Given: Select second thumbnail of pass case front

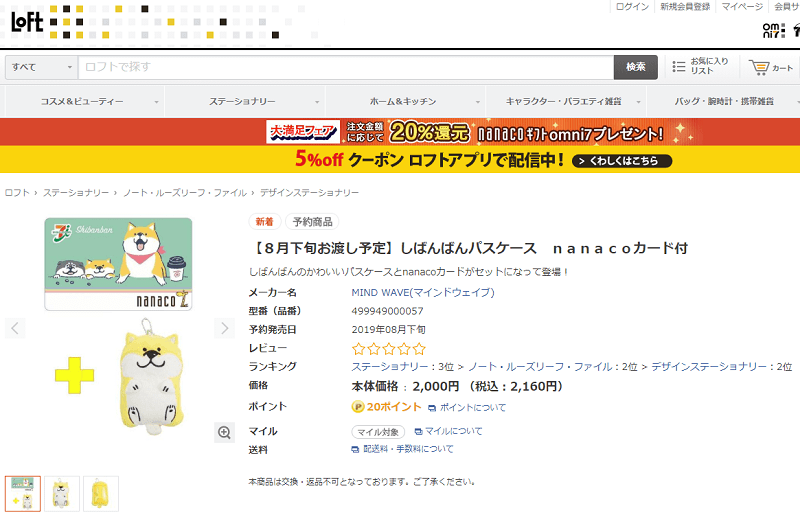Looking at the screenshot, I should (x=62, y=494).
